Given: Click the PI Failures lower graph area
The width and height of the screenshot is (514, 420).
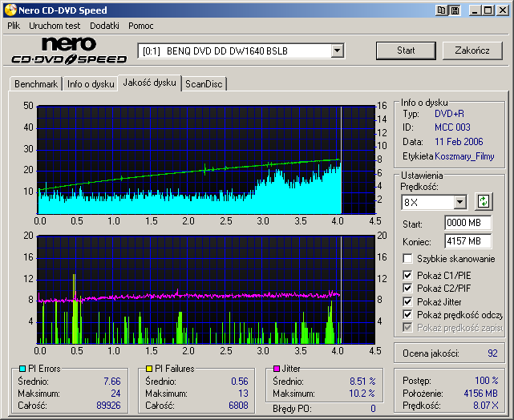Looking at the screenshot, I should [206, 289].
